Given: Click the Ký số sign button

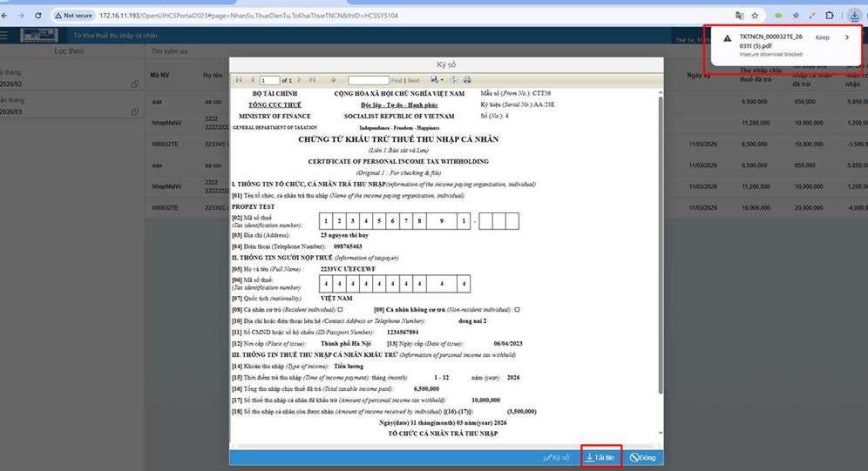Looking at the screenshot, I should coord(556,457).
